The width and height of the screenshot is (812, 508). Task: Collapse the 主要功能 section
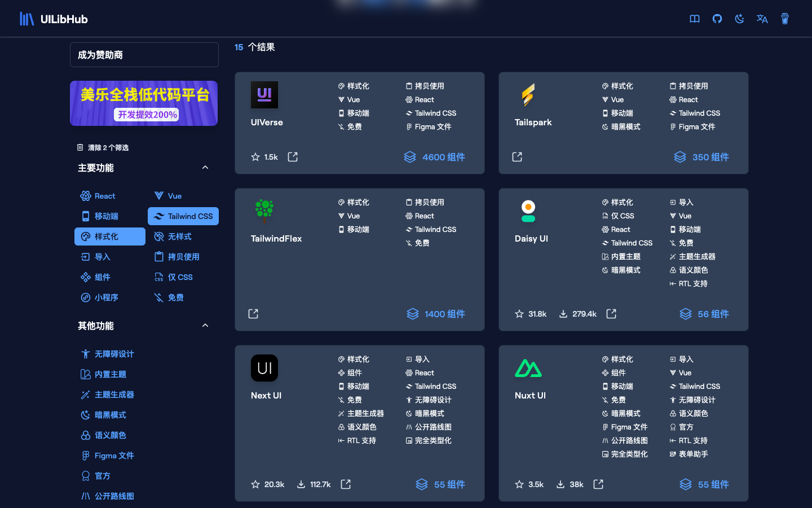205,168
